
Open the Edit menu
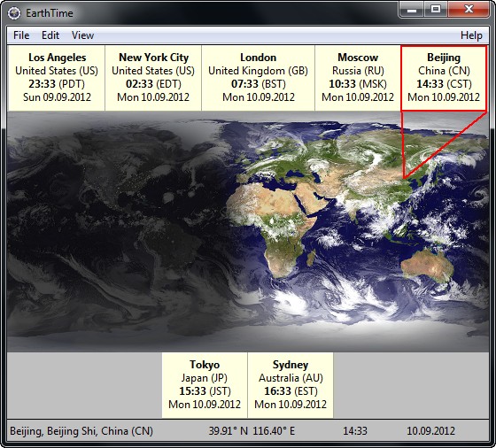click(x=50, y=35)
